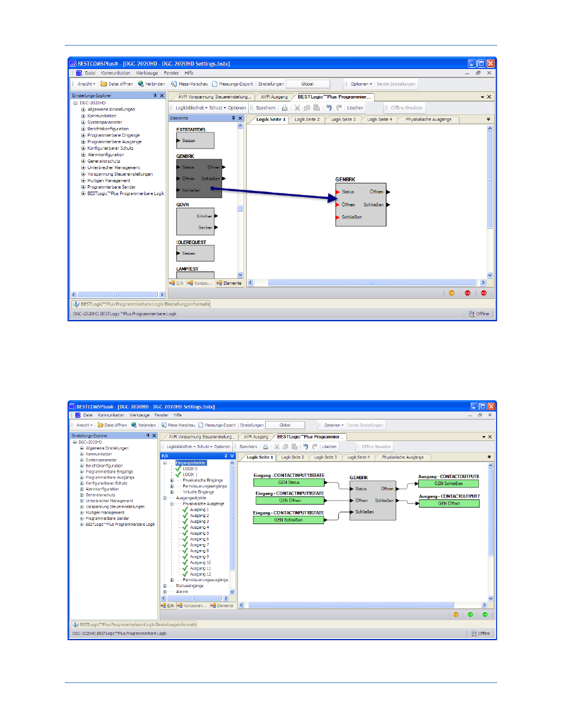The image size is (562, 728).
Task: Click the Offline status indicator in lower window
Action: (480, 634)
